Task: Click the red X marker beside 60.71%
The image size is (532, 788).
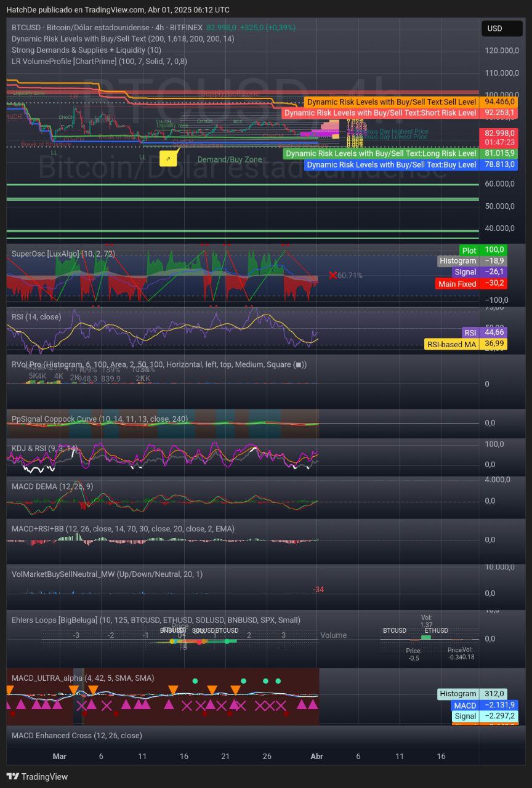Action: (332, 275)
